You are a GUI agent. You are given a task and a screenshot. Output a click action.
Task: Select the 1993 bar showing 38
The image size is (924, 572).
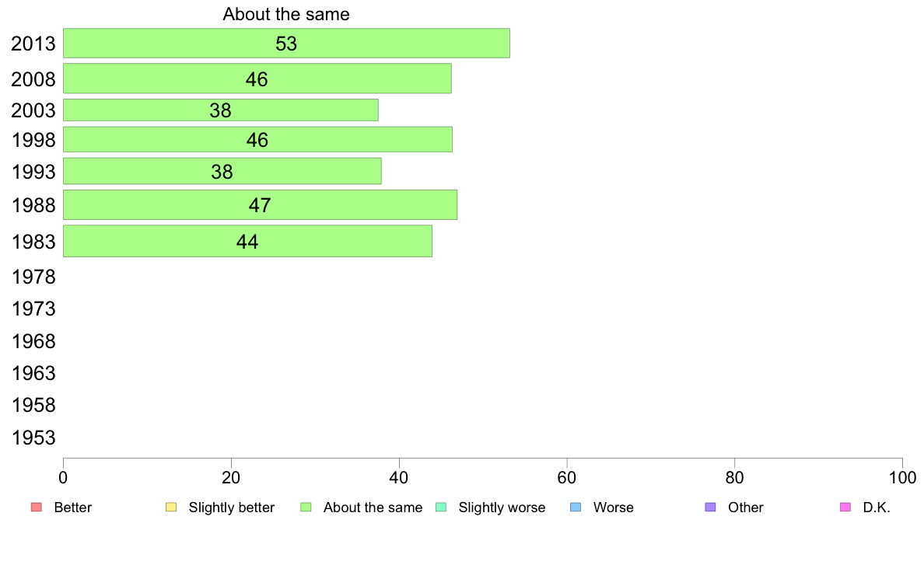(222, 172)
